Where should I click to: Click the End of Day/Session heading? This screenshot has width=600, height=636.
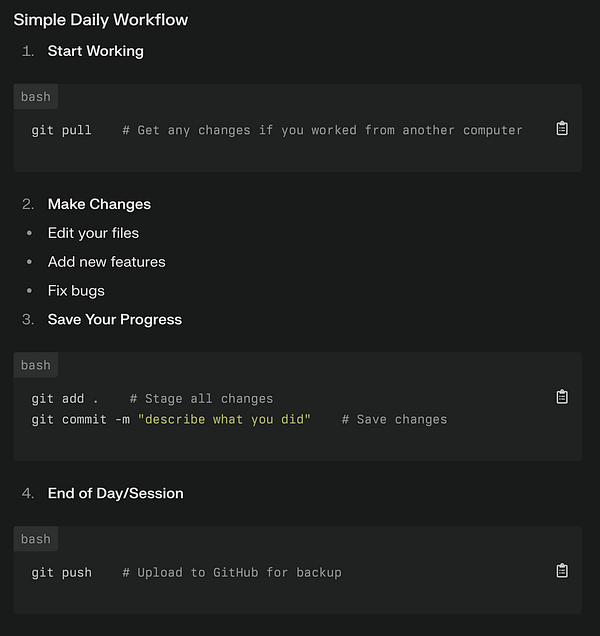coord(115,493)
